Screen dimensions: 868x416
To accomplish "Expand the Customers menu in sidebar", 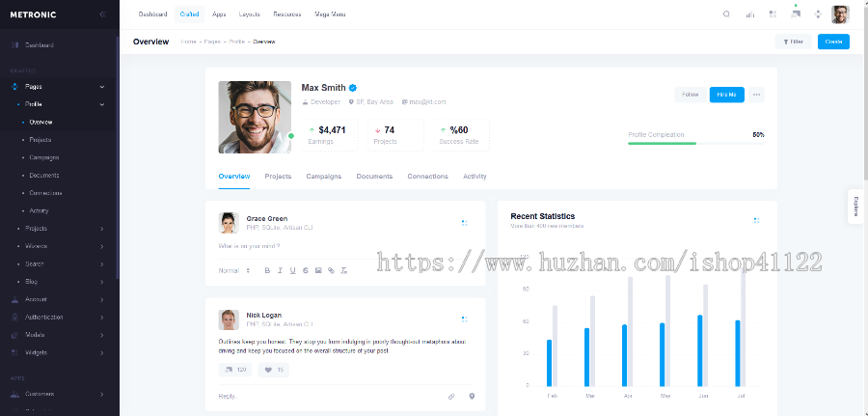I will [59, 394].
